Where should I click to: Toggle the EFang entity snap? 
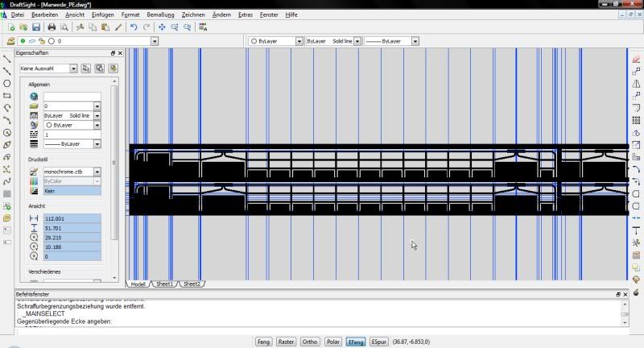point(356,342)
